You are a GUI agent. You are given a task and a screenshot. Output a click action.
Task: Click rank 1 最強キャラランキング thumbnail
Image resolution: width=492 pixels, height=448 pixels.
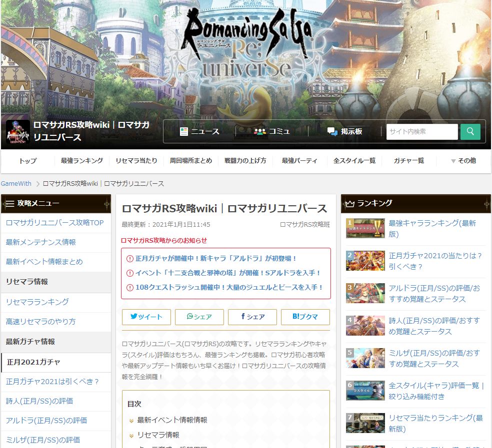click(x=365, y=228)
